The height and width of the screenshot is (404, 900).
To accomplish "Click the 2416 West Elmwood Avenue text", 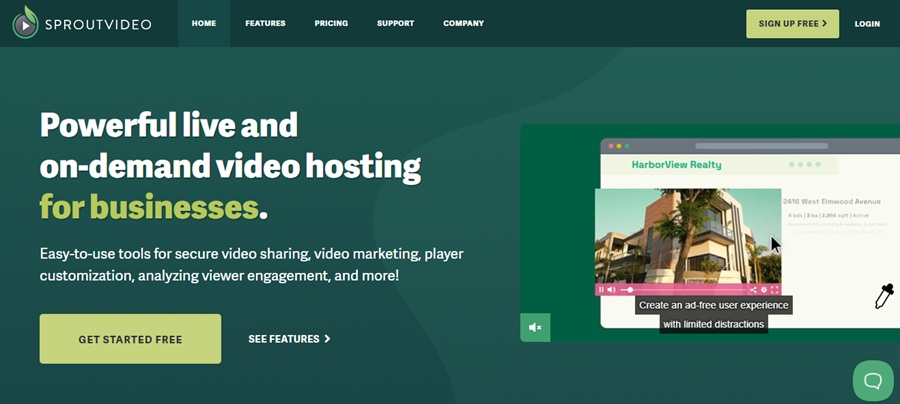I will [x=832, y=201].
